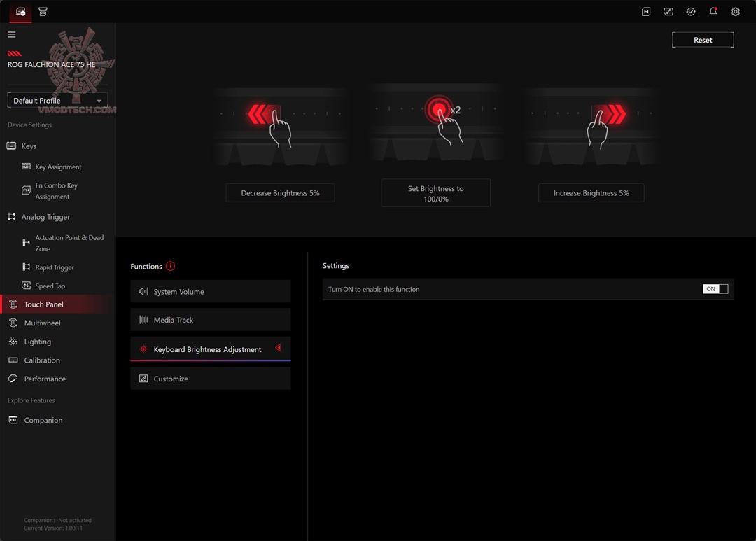The width and height of the screenshot is (756, 541).
Task: Click the Functions info icon
Action: point(170,266)
